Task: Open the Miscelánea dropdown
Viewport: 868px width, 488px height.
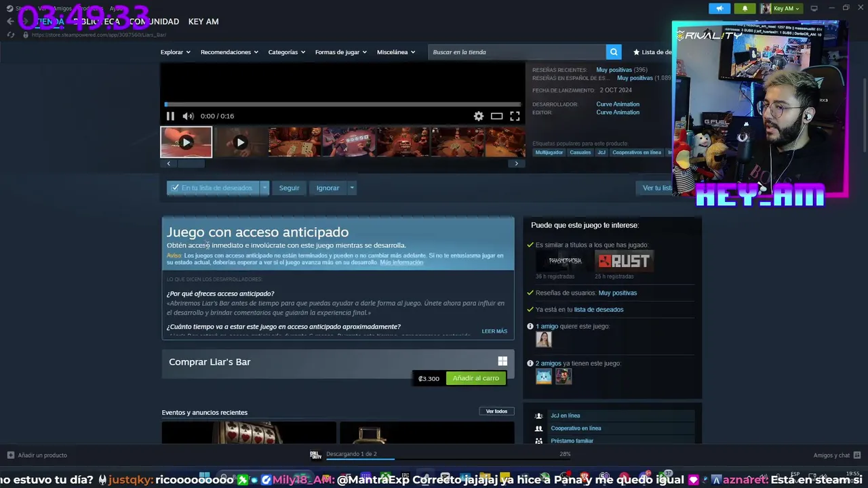Action: pyautogui.click(x=396, y=52)
